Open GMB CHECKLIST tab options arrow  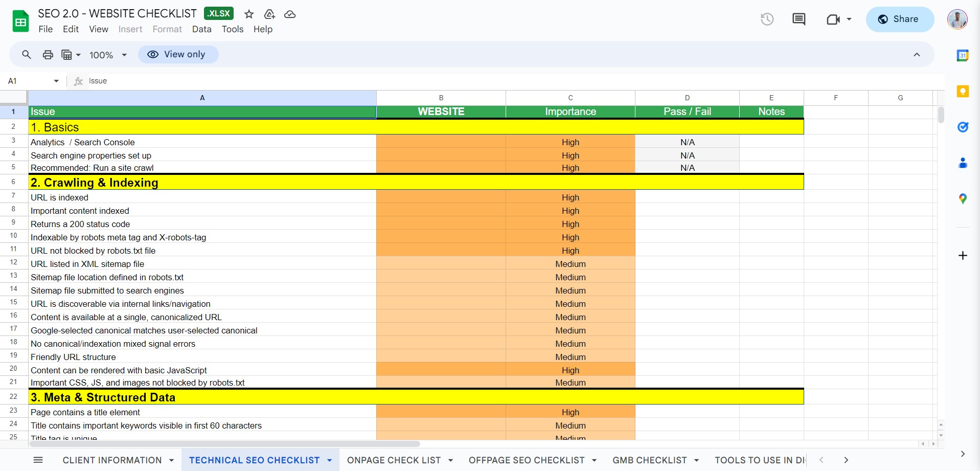[x=696, y=460]
